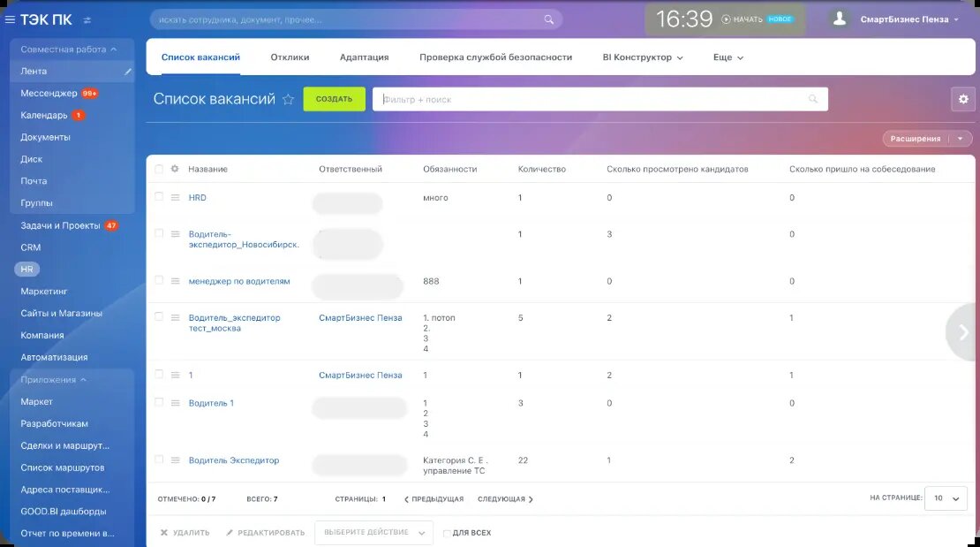Open the Водитель Экспедитор vacancy link
Viewport: 980px width, 547px height.
pos(235,460)
